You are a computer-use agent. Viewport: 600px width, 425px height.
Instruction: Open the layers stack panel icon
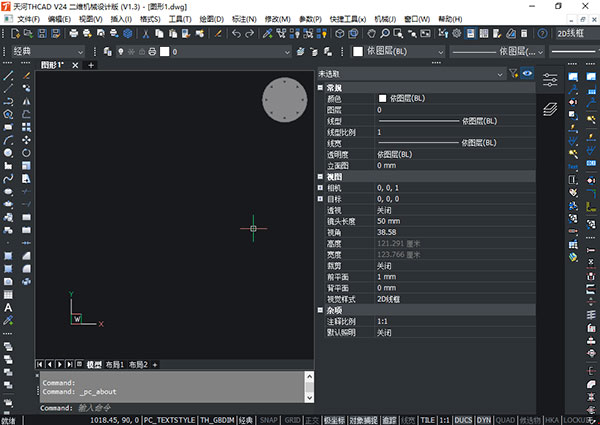pyautogui.click(x=549, y=108)
